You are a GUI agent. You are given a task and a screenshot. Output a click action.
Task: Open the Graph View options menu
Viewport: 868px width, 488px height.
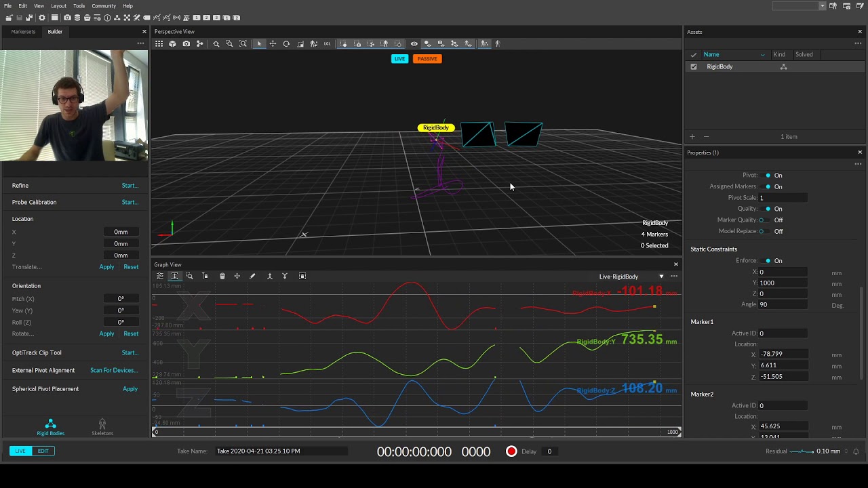[x=674, y=276]
